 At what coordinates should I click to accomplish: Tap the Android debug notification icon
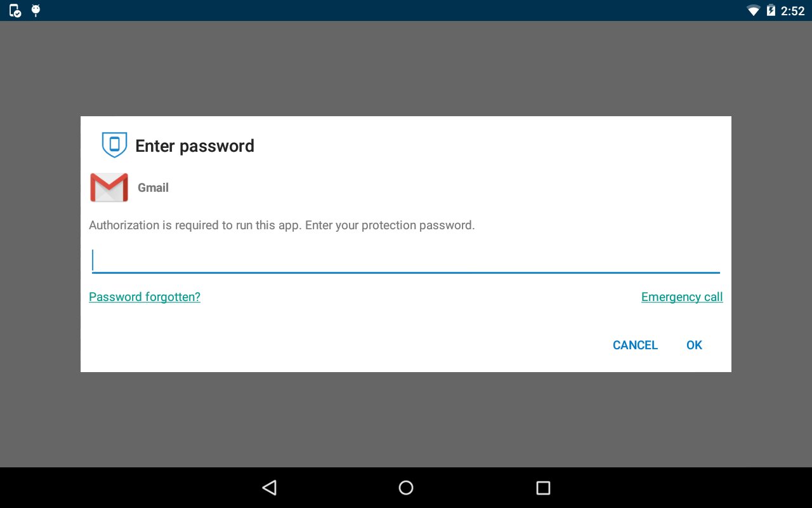click(x=36, y=10)
